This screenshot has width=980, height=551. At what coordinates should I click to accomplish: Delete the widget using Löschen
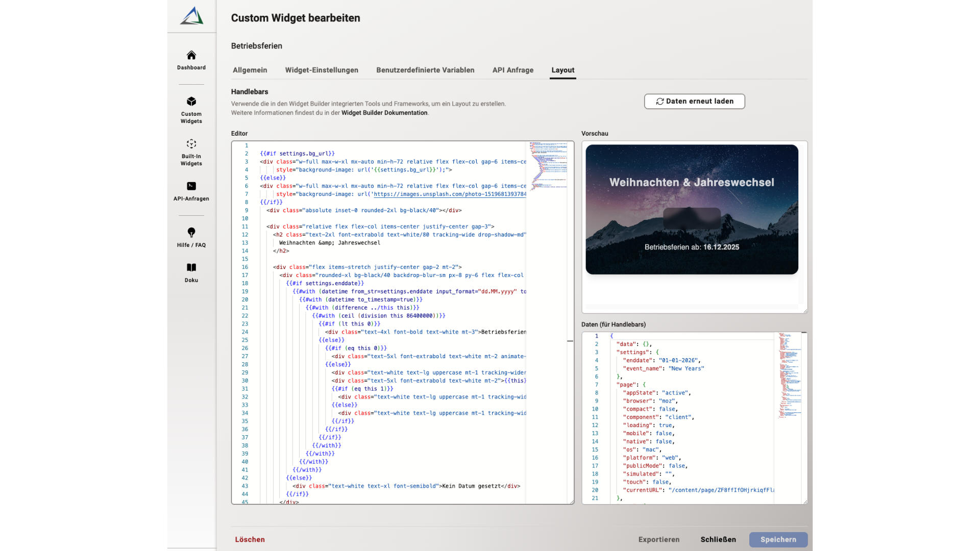pos(250,539)
